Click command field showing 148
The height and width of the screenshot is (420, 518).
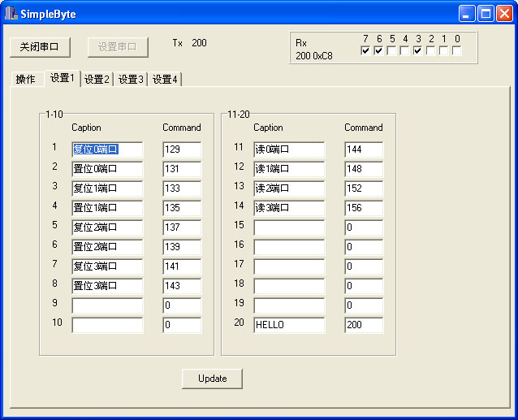tap(364, 169)
